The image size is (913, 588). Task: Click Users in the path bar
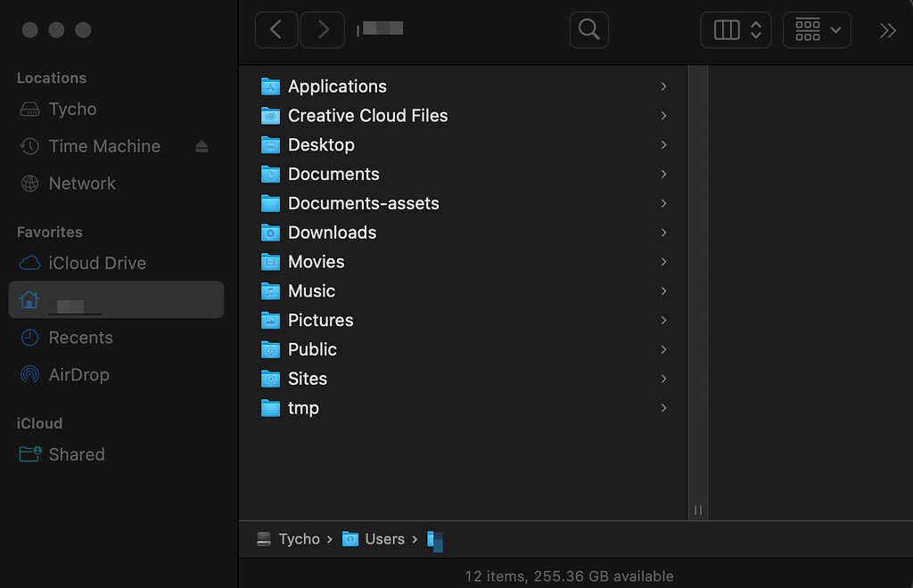click(x=384, y=539)
